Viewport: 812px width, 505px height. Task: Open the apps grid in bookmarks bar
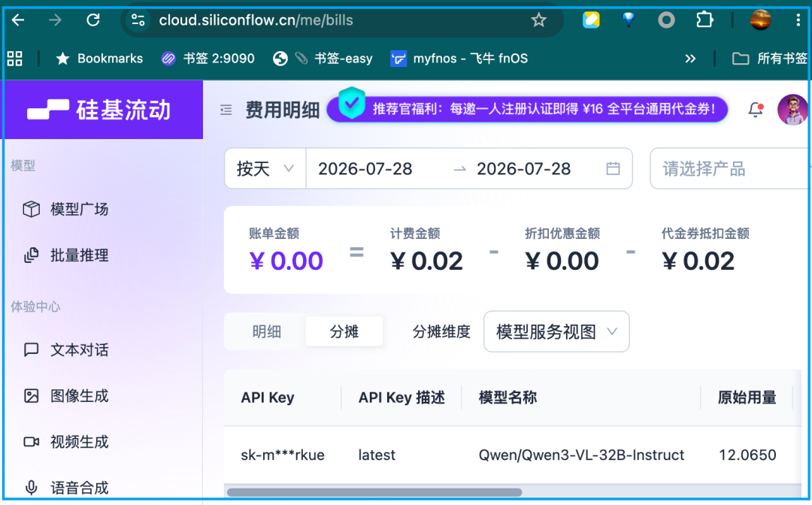click(x=15, y=59)
